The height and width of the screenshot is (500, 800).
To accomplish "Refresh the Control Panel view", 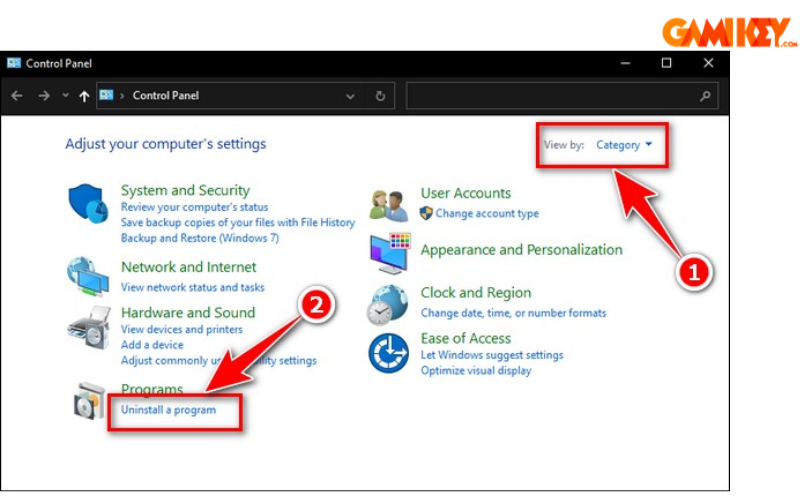I will [x=380, y=96].
